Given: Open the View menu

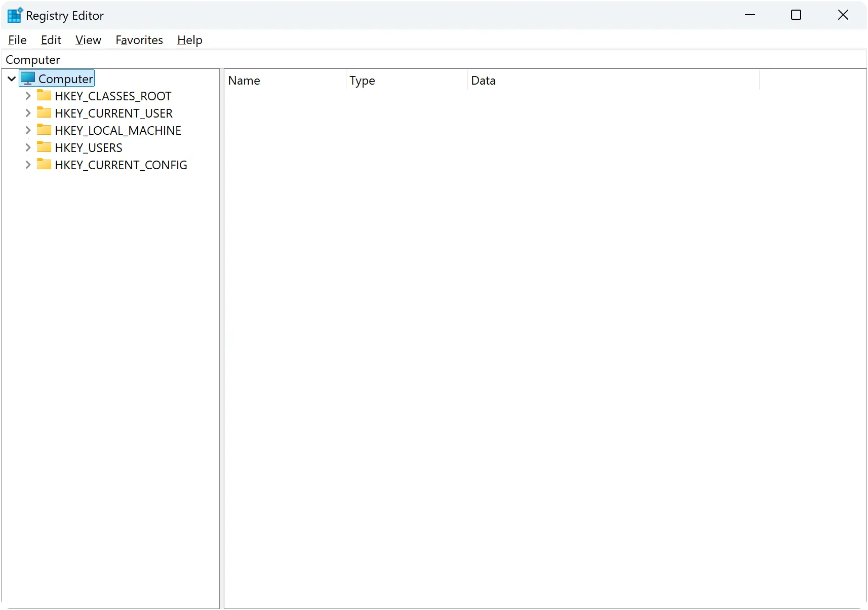Looking at the screenshot, I should (x=88, y=40).
